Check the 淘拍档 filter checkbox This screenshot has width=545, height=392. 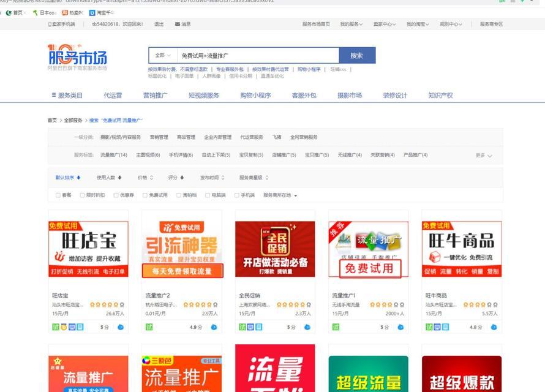point(179,195)
